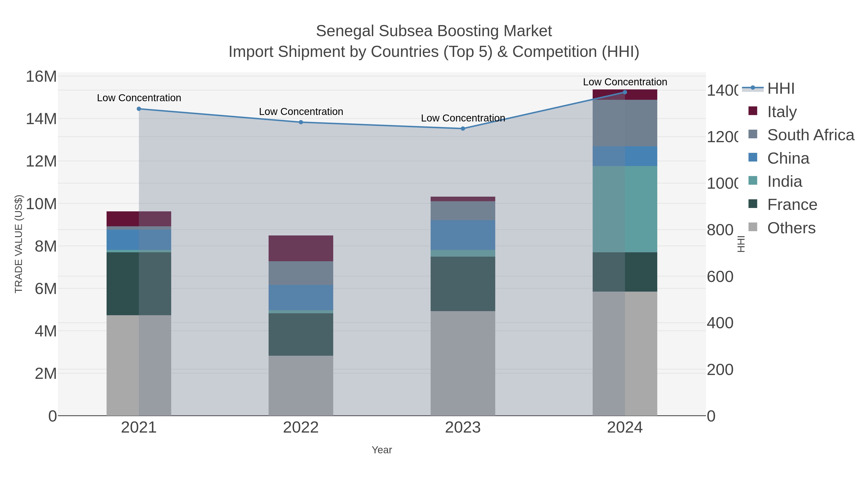The height and width of the screenshot is (488, 868).
Task: Click the 2023 South Africa bar segment
Action: tap(463, 211)
